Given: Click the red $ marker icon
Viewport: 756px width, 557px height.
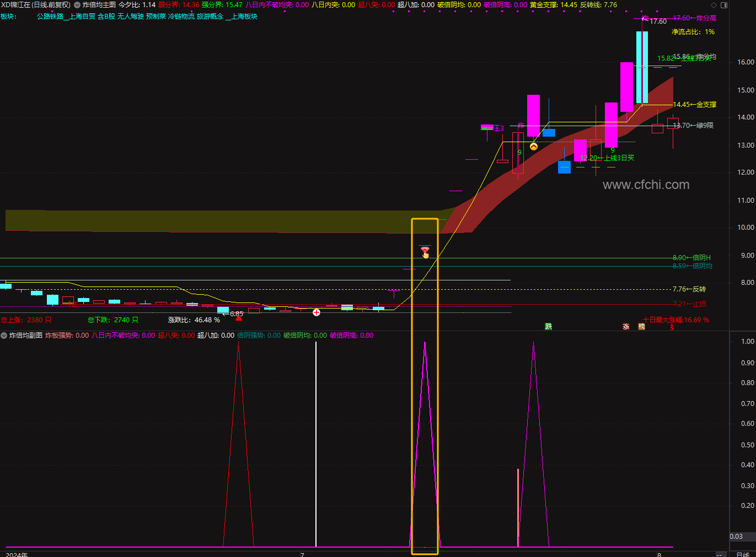Looking at the screenshot, I should [672, 327].
